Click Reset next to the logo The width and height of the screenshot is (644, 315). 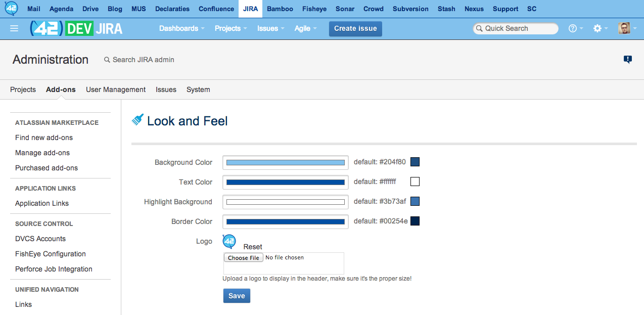253,247
